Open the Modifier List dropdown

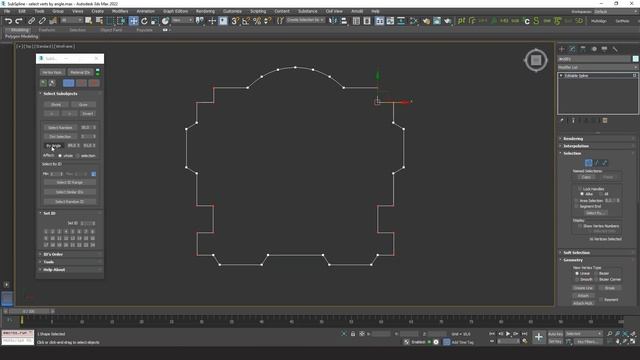598,67
